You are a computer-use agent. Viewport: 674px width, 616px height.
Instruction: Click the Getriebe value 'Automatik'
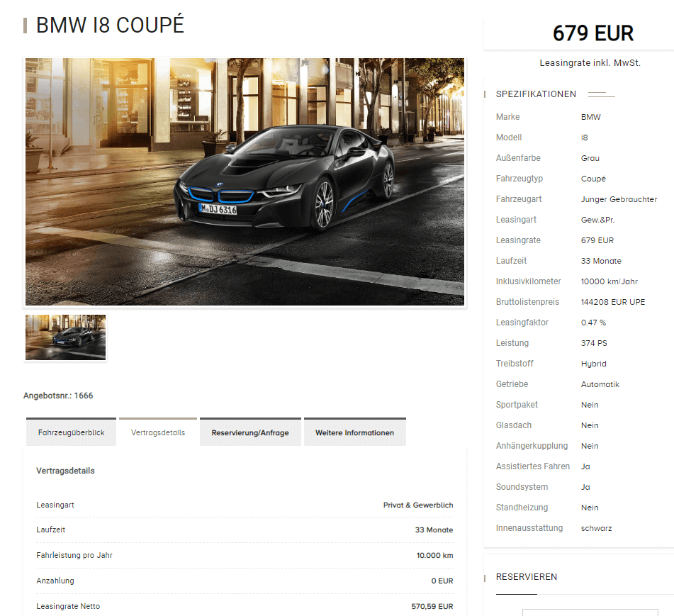(x=600, y=384)
